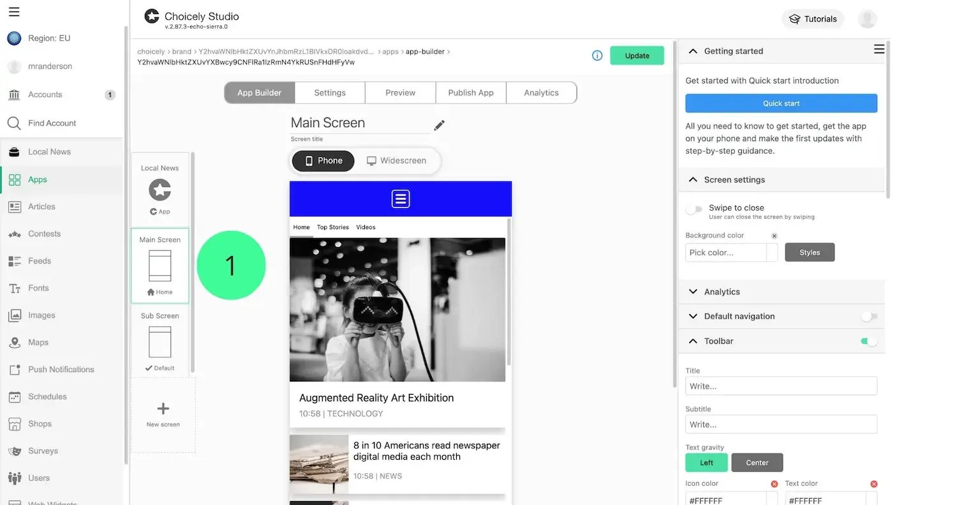Enable the Default navigation switch

click(869, 317)
